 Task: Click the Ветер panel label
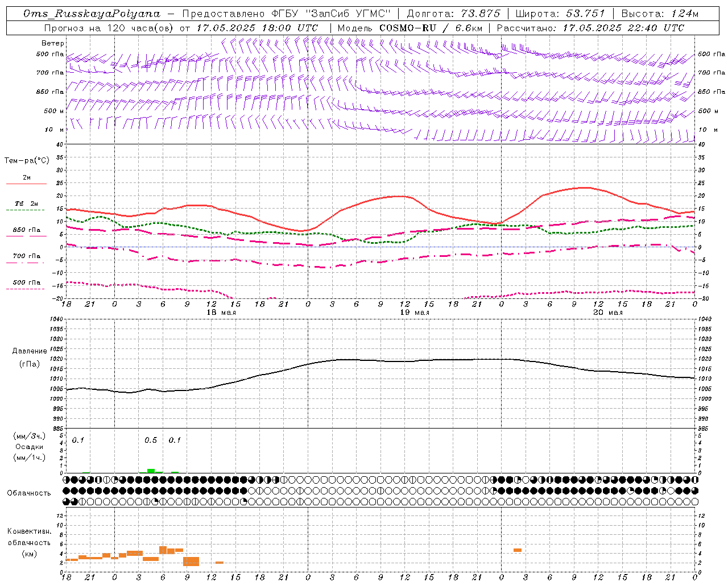53,43
